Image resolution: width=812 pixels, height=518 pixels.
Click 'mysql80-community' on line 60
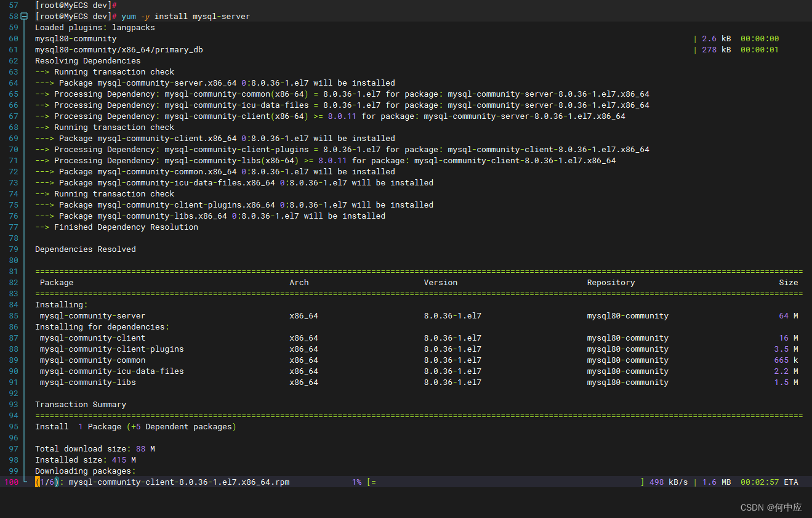click(76, 39)
